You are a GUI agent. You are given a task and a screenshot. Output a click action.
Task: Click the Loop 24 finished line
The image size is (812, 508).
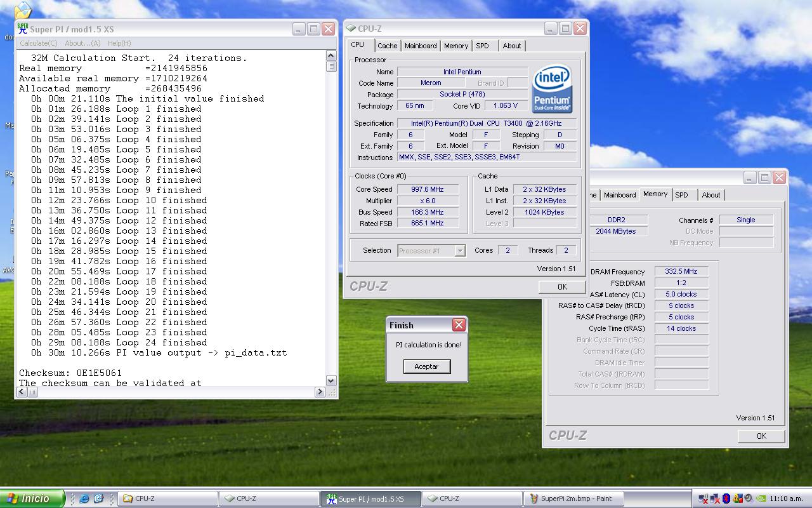pyautogui.click(x=119, y=342)
